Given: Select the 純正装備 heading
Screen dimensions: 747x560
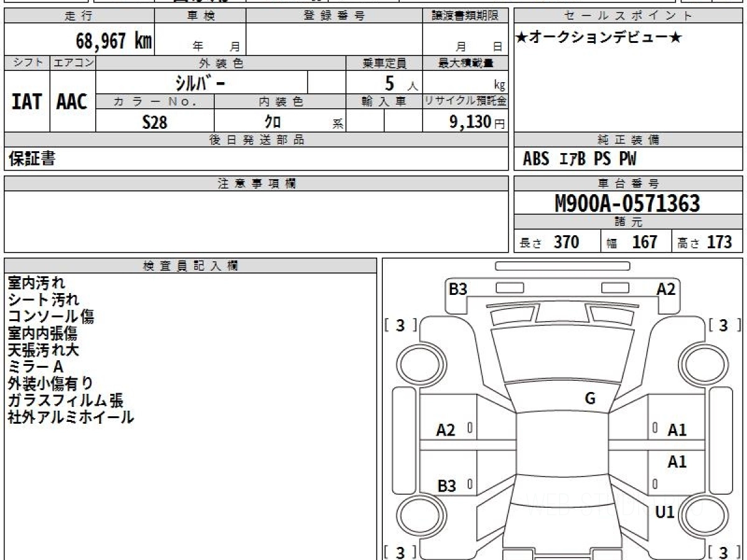Looking at the screenshot, I should 628,141.
